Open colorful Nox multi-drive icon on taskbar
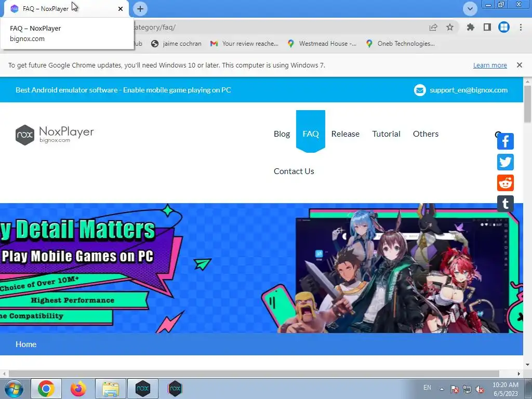Image resolution: width=532 pixels, height=399 pixels. 175,389
